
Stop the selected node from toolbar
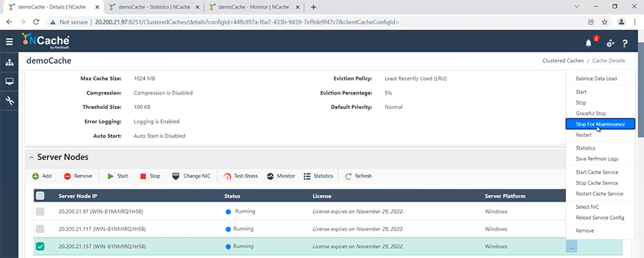pos(150,176)
